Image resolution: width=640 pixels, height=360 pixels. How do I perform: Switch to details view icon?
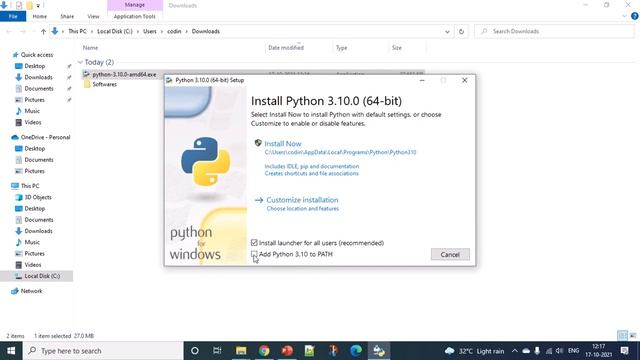point(622,336)
